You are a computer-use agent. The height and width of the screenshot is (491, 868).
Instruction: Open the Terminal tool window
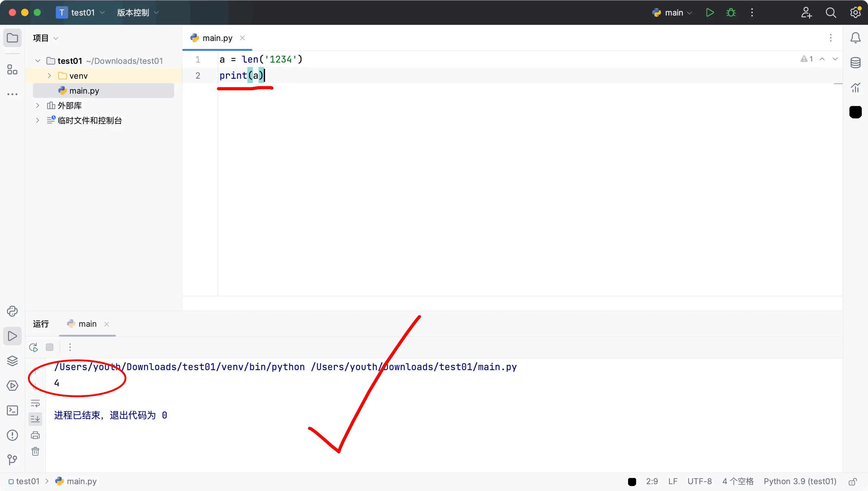[x=12, y=410]
